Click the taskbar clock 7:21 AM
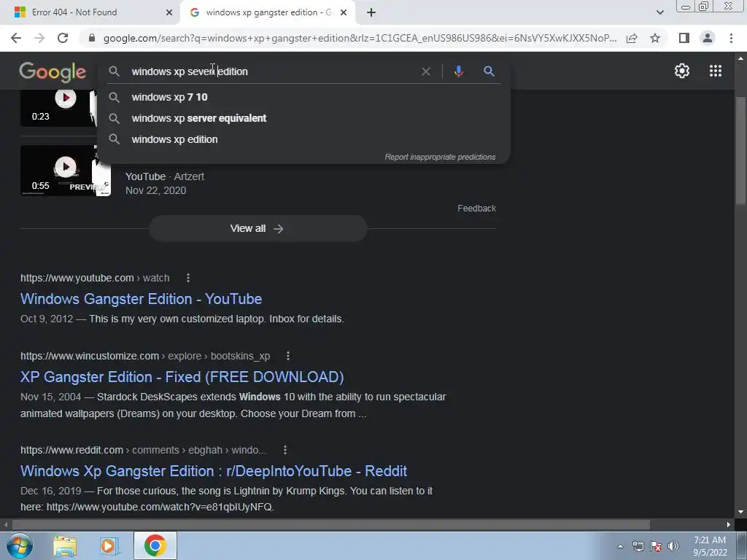747x560 pixels. [x=710, y=546]
